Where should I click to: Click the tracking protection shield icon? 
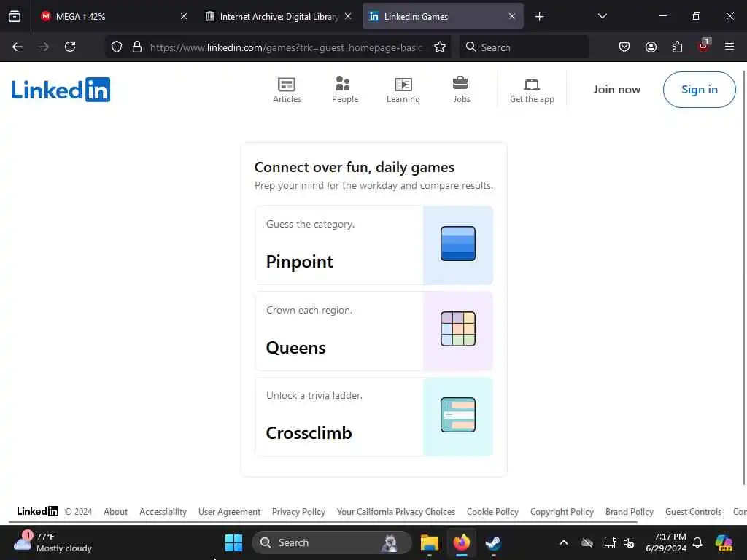pyautogui.click(x=117, y=47)
